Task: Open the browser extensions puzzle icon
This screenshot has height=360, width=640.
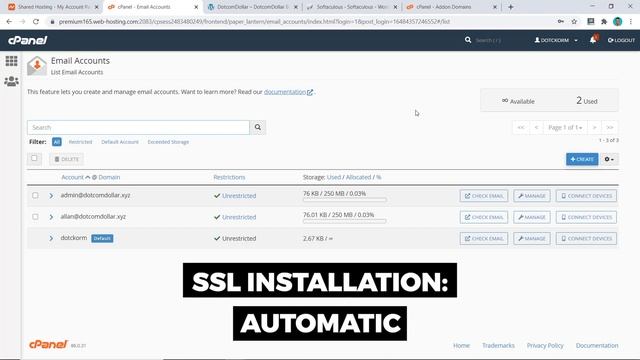Action: [x=604, y=22]
